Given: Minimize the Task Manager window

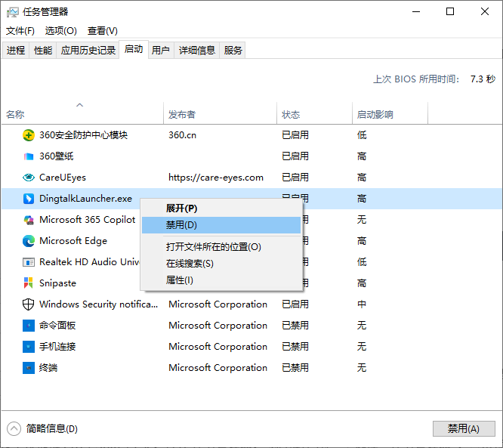Looking at the screenshot, I should click(x=416, y=11).
